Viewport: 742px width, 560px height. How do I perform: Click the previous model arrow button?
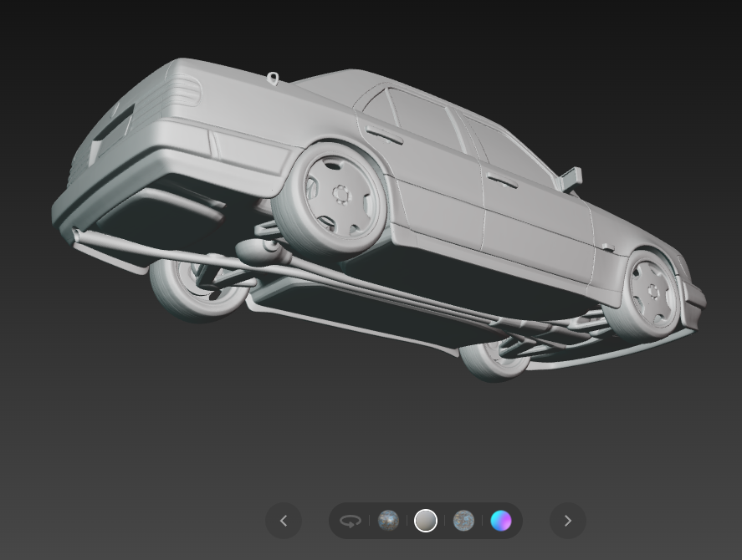click(x=284, y=521)
